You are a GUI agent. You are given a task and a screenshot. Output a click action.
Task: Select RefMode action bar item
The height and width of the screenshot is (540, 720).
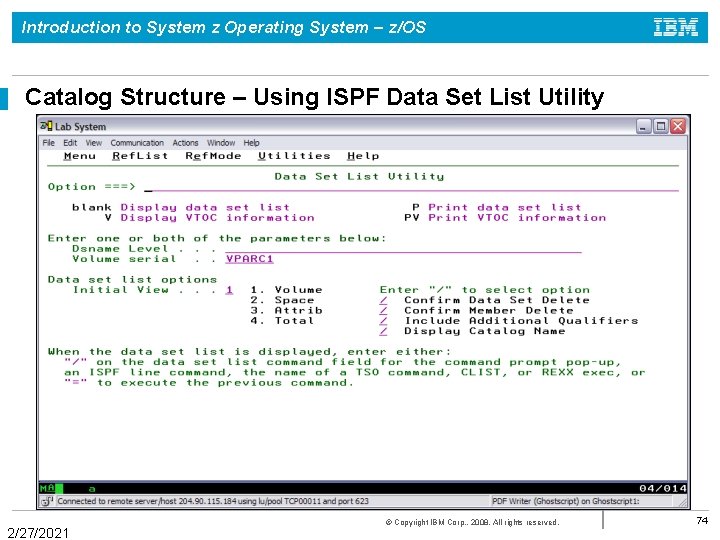tap(213, 156)
